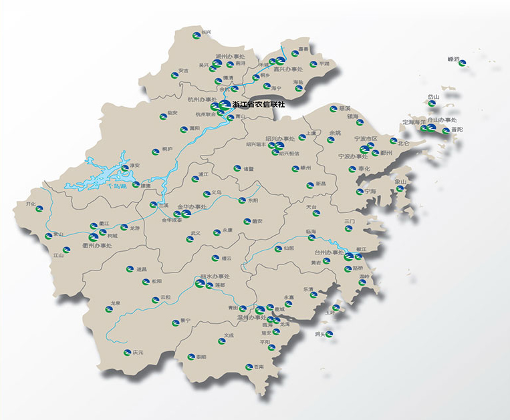Open the 温州办事处 office label
Viewport: 510px width, 420px height.
[x=251, y=318]
